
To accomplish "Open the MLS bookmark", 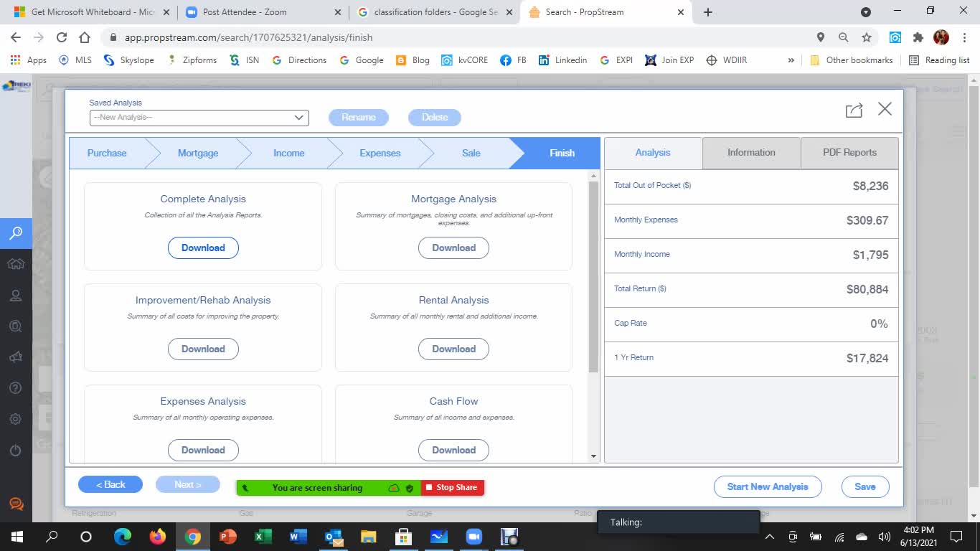I will click(x=75, y=60).
